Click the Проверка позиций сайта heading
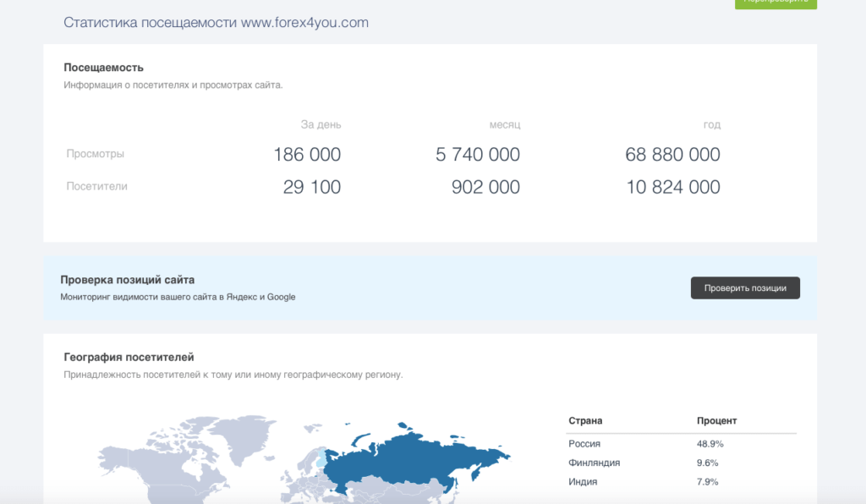The height and width of the screenshot is (504, 866). (x=128, y=279)
